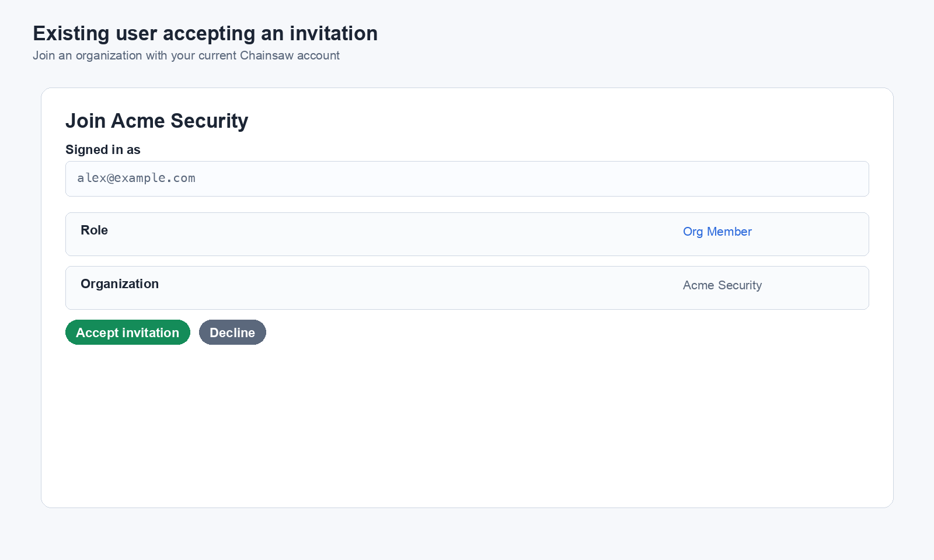Select the alex@example.com signed-in email field
This screenshot has height=560, width=934.
point(467,178)
